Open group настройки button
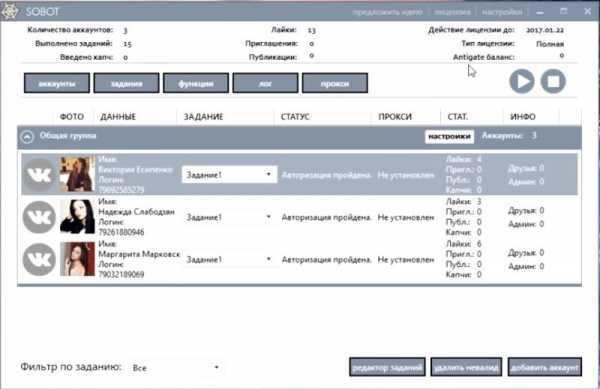600x389 pixels. (x=449, y=137)
